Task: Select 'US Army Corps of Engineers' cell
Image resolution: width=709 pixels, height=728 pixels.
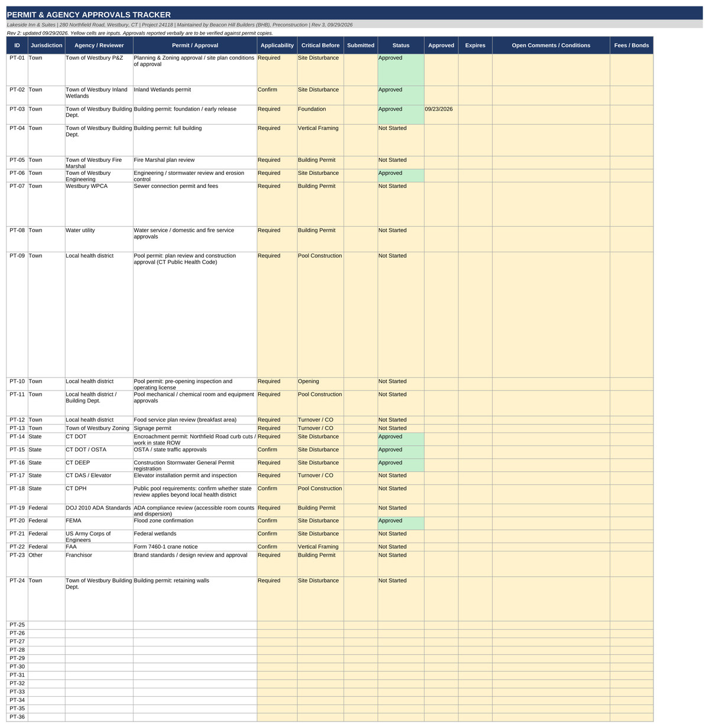Action: 99,536
